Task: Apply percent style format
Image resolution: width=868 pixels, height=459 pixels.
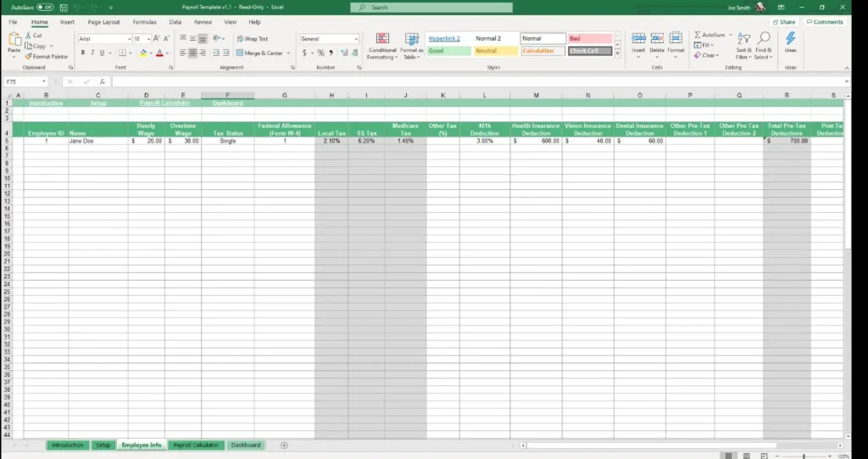Action: [320, 53]
